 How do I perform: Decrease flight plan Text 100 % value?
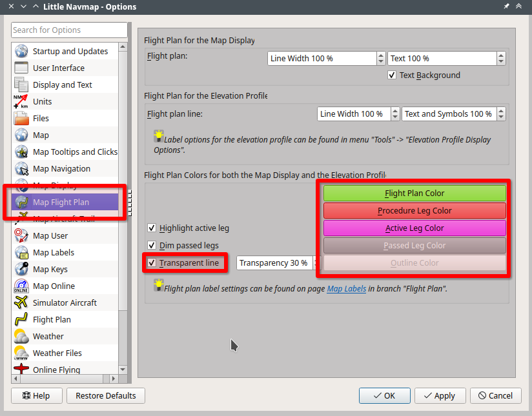click(x=501, y=61)
